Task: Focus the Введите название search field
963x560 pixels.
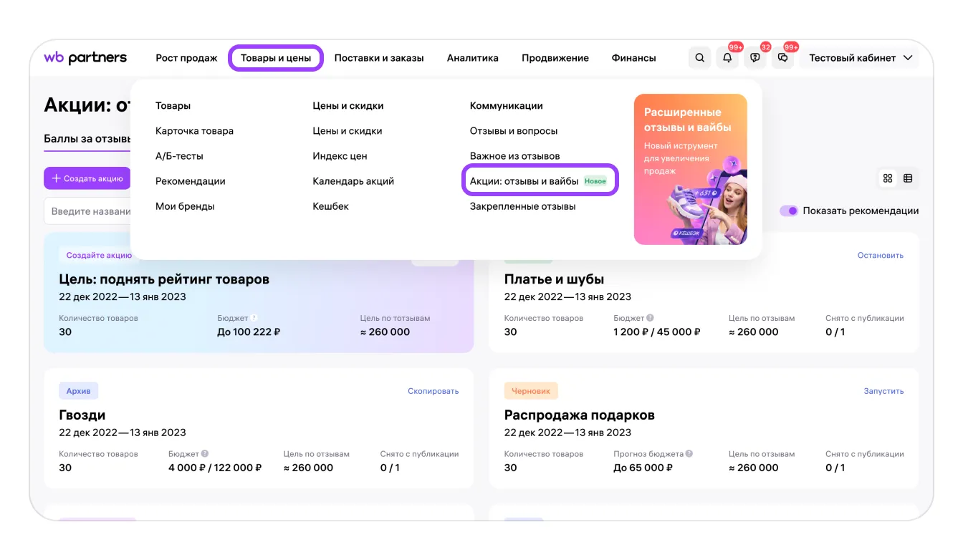Action: coord(87,211)
